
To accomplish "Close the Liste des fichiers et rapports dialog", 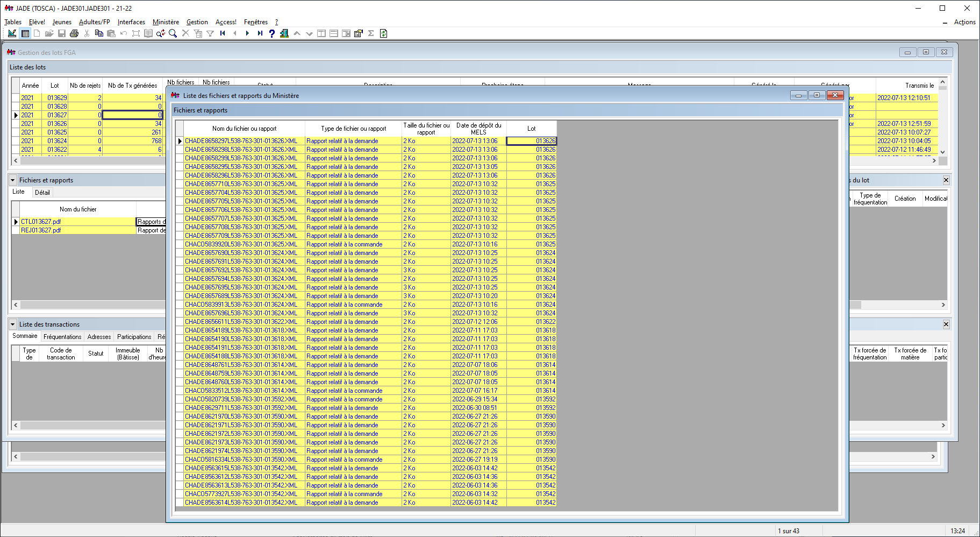I will coord(835,95).
